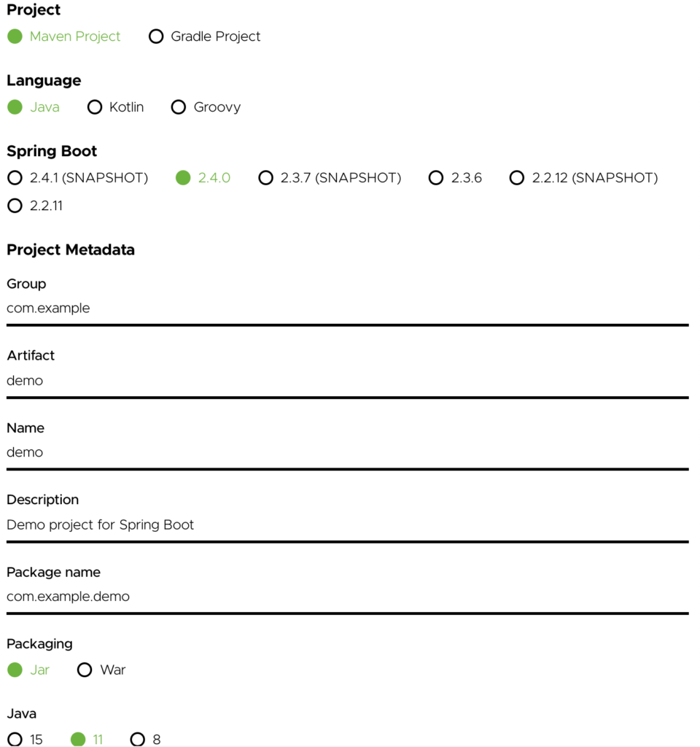Viewport: 700px width, 747px height.
Task: Choose Gradle Project option
Action: (x=156, y=36)
